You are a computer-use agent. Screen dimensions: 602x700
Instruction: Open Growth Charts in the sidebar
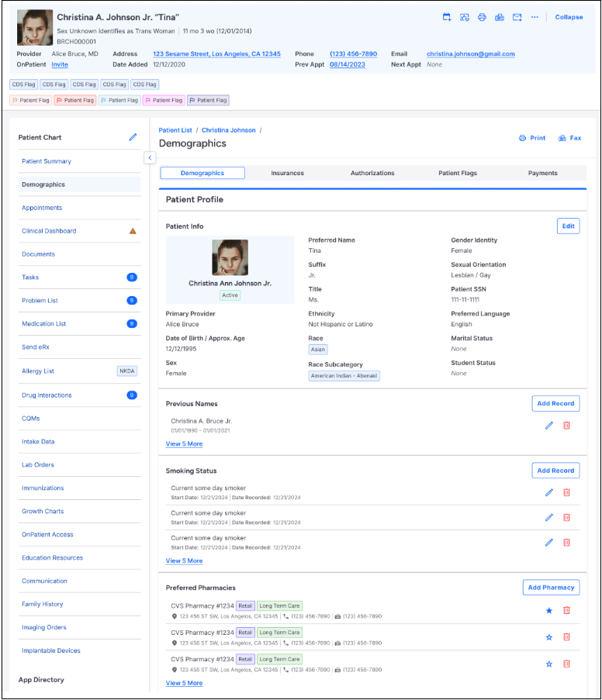coord(43,511)
